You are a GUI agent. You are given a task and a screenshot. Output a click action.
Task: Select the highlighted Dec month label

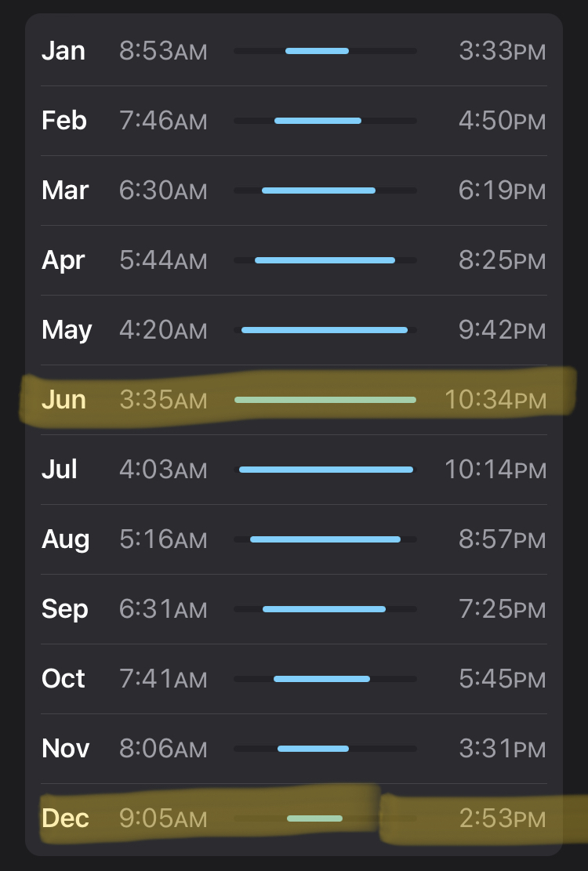click(65, 818)
